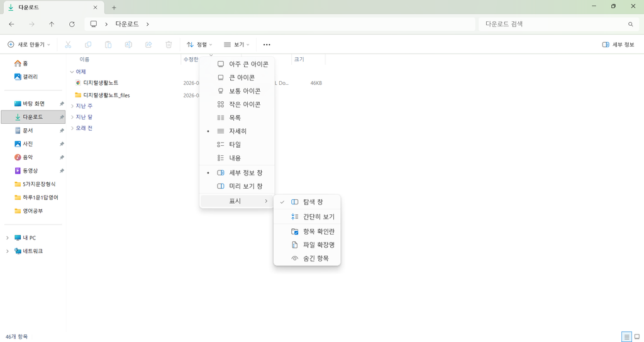
Task: Open 바탕 화면 in navigation pane
Action: coord(33,104)
